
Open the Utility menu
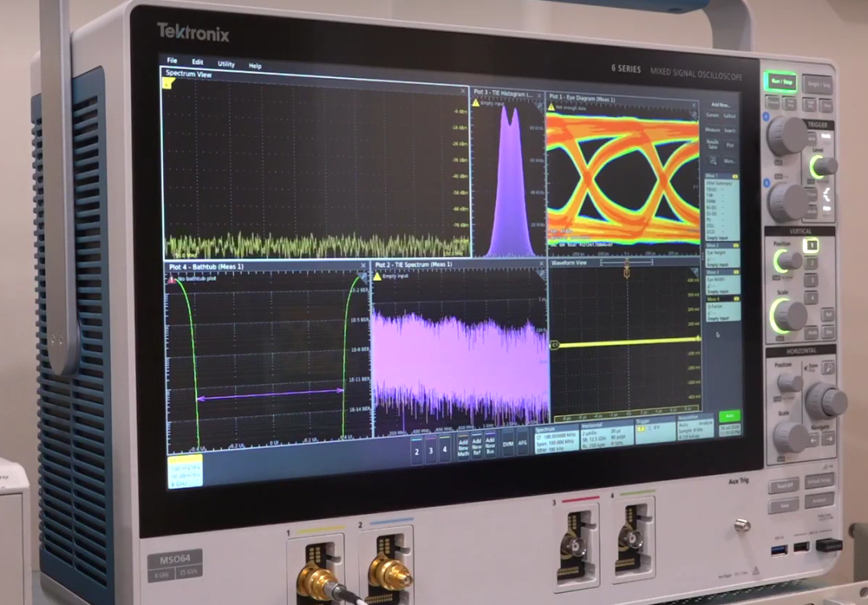tap(226, 63)
